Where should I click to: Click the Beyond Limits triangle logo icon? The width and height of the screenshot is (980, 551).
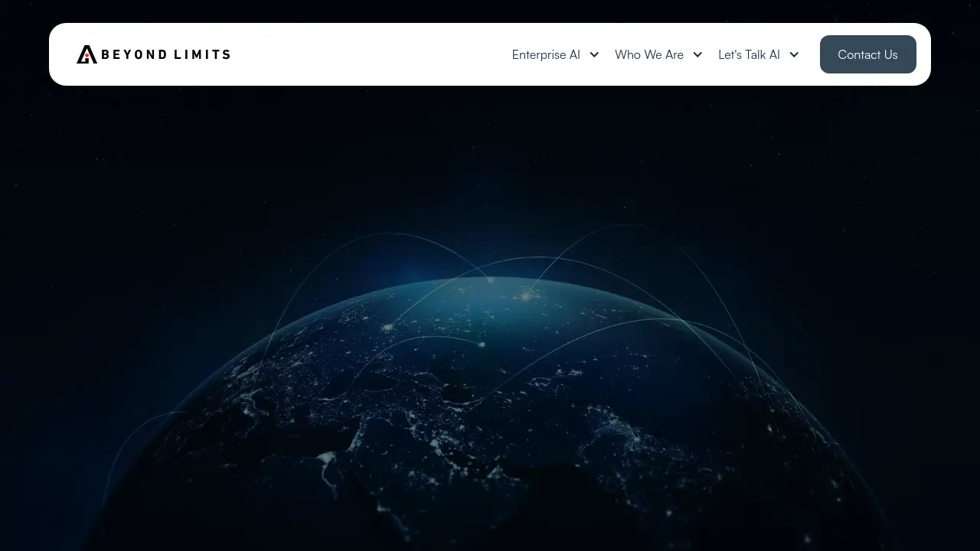[87, 54]
